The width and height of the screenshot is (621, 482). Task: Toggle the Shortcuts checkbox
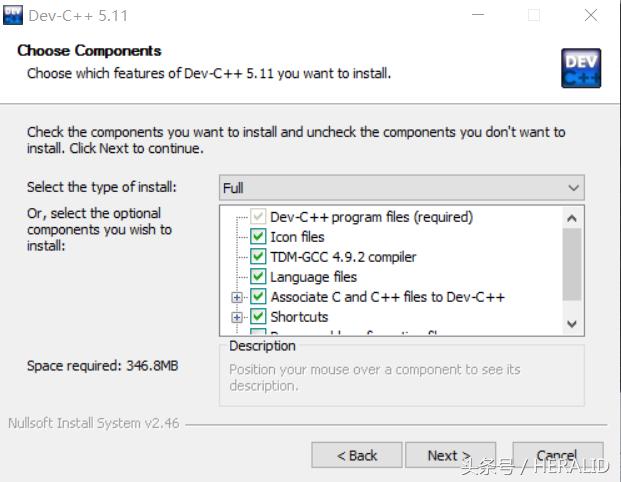258,317
